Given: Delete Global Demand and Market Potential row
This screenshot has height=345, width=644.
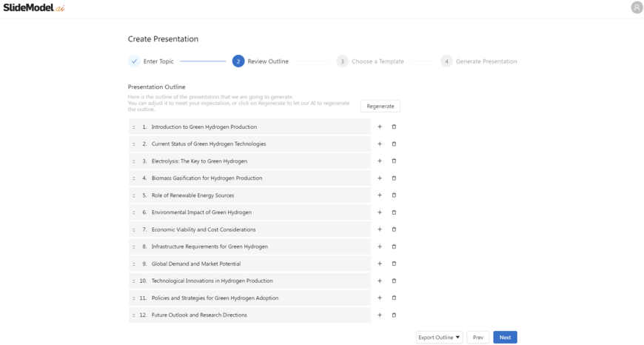Looking at the screenshot, I should click(394, 264).
